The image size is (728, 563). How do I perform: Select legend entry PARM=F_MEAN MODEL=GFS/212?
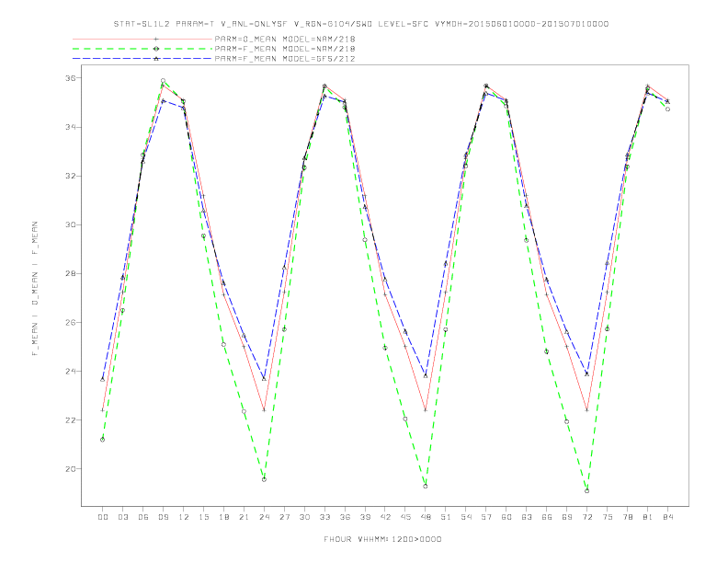[285, 59]
